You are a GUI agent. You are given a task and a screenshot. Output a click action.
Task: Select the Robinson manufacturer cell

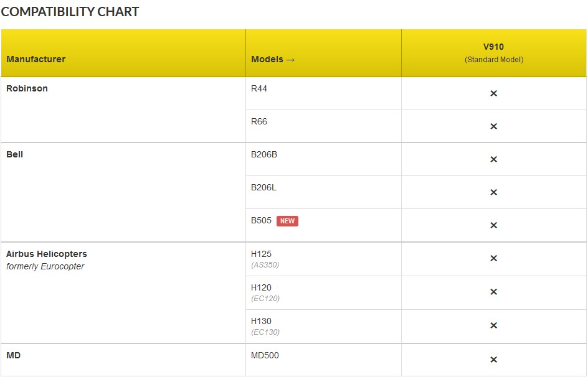coord(27,88)
